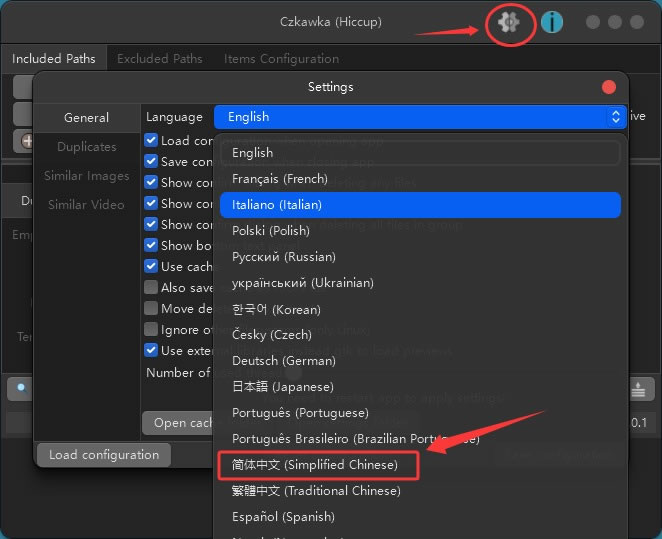Viewport: 662px width, 539px height.
Task: Enable the "Ignore other" checkbox
Action: [152, 330]
